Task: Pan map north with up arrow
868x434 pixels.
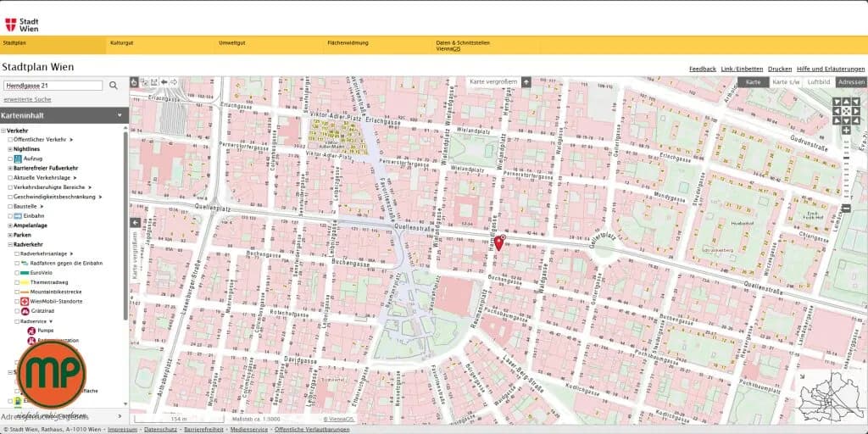Action: [x=846, y=102]
